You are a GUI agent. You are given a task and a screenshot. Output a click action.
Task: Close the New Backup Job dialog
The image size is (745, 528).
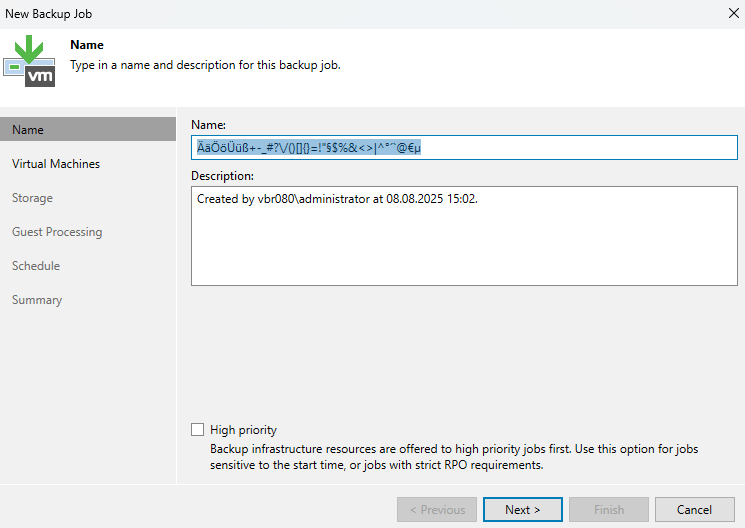coord(728,14)
